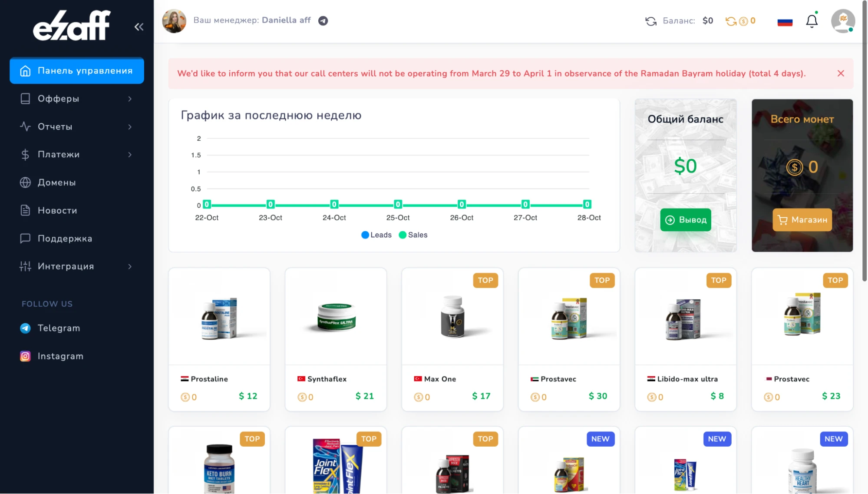Click the green Вывод withdraw button
The width and height of the screenshot is (868, 494).
686,220
